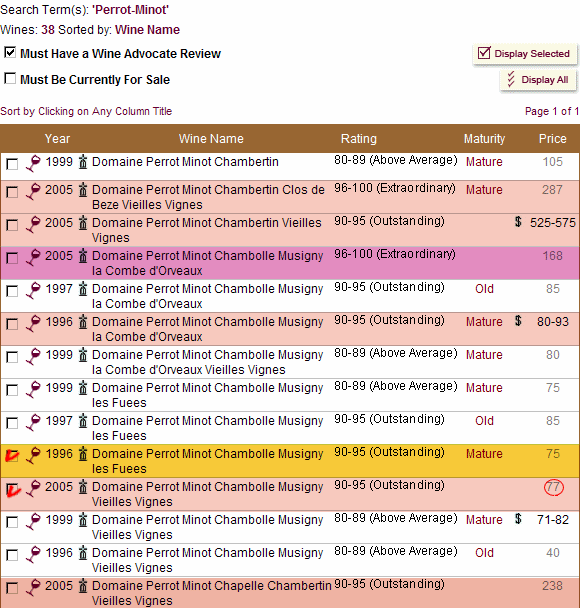Click price 71-82
The width and height of the screenshot is (580, 608).
(553, 519)
